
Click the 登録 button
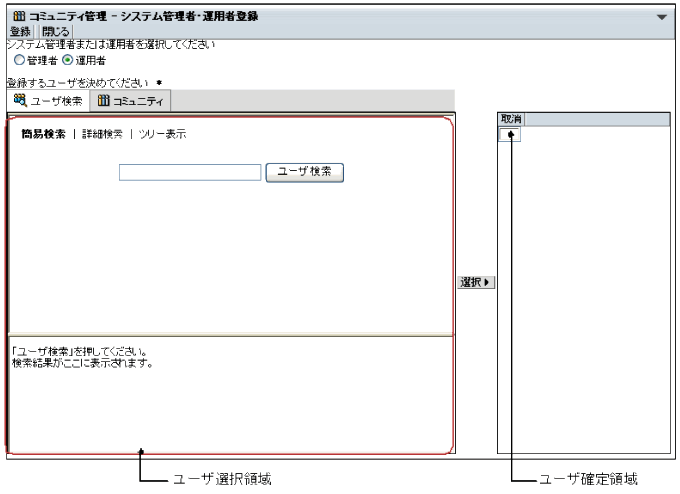point(20,32)
